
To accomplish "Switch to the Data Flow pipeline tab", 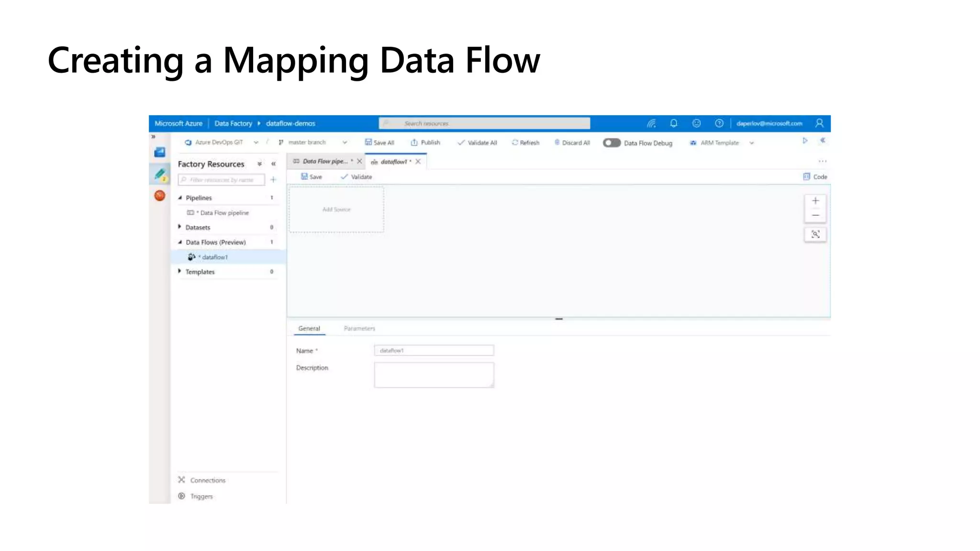I will (x=324, y=162).
